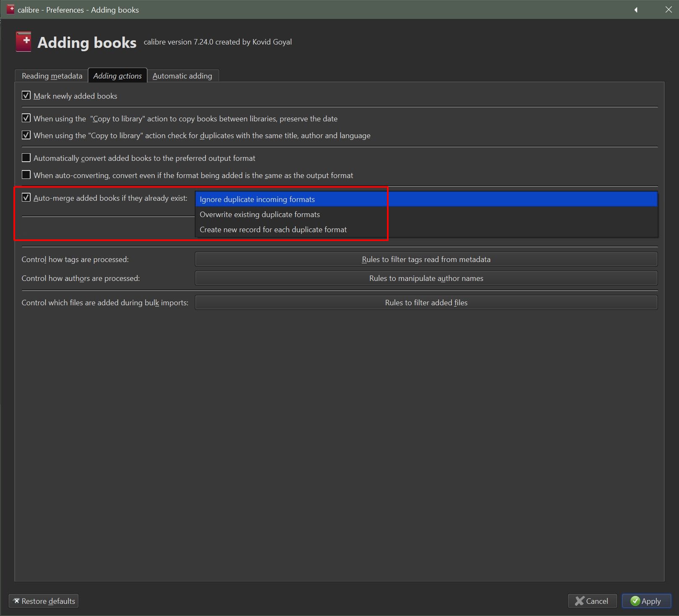Image resolution: width=679 pixels, height=616 pixels.
Task: Close the Preferences window
Action: pyautogui.click(x=669, y=10)
